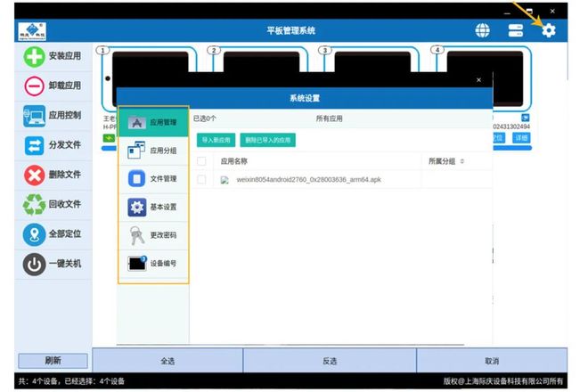
Task: Click the 取消 button
Action: tap(492, 361)
